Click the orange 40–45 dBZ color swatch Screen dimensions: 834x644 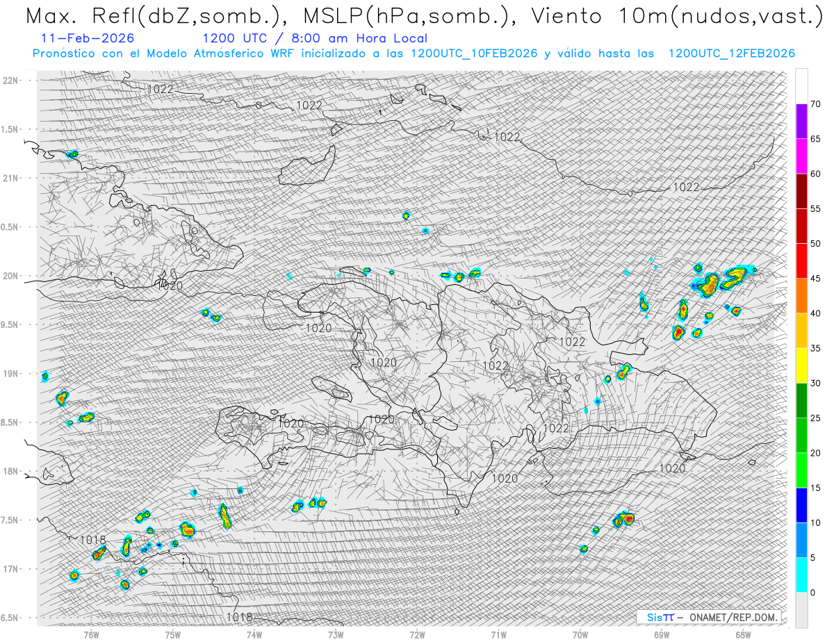click(x=801, y=296)
